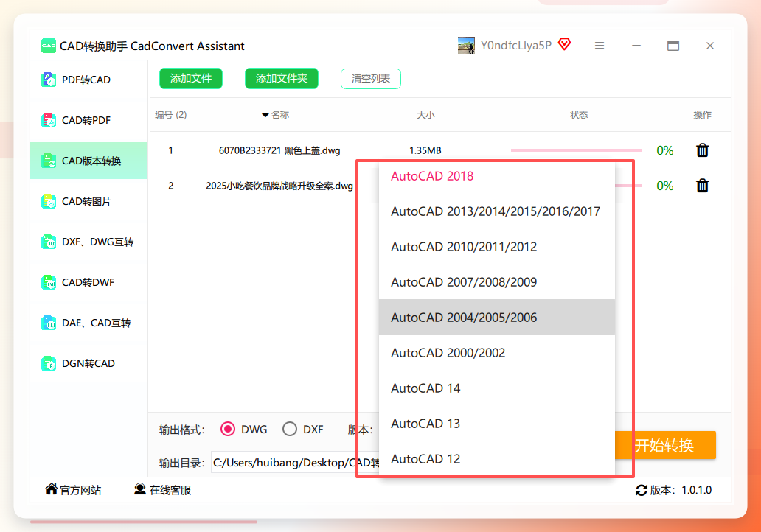Image resolution: width=761 pixels, height=532 pixels.
Task: Maximize the CadConvert window
Action: [x=673, y=46]
